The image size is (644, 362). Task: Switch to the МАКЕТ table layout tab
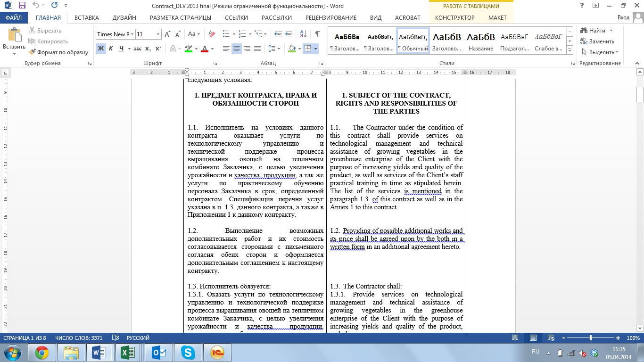(497, 18)
